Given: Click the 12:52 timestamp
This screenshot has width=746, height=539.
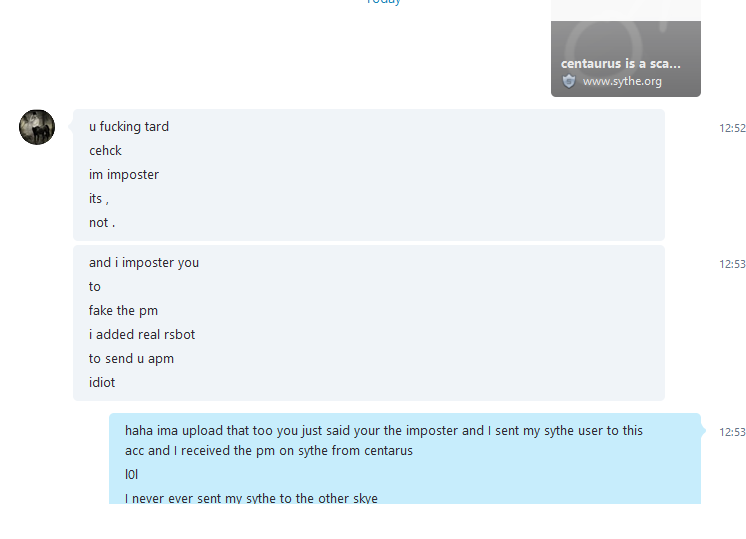Looking at the screenshot, I should point(732,128).
